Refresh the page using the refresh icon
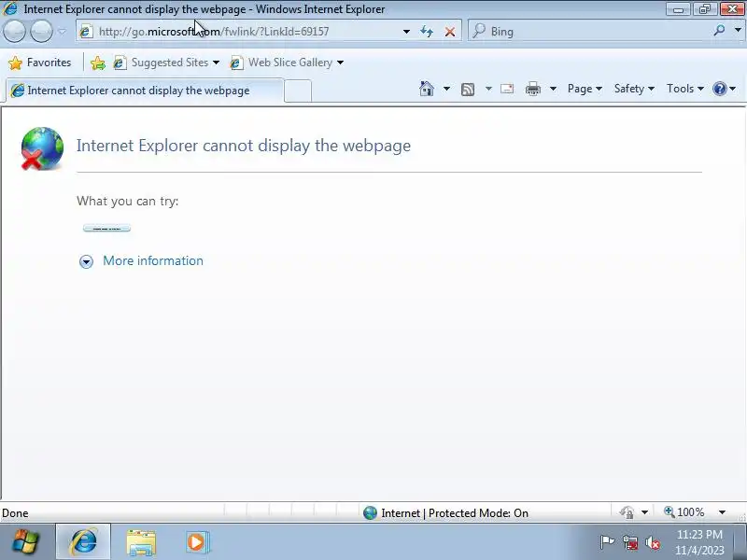The height and width of the screenshot is (560, 747). click(427, 32)
